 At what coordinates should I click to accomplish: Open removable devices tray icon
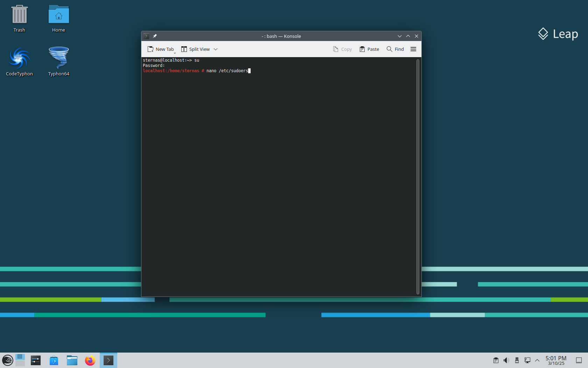[517, 360]
